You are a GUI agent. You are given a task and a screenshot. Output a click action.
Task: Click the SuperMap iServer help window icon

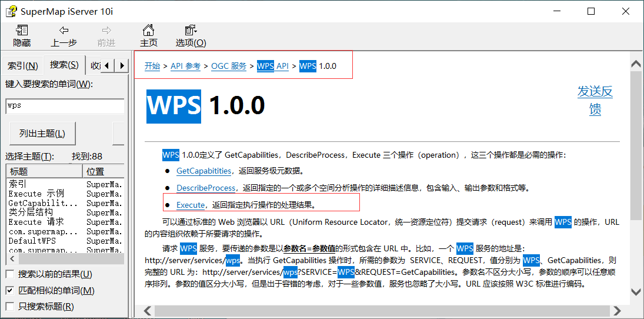coord(11,11)
